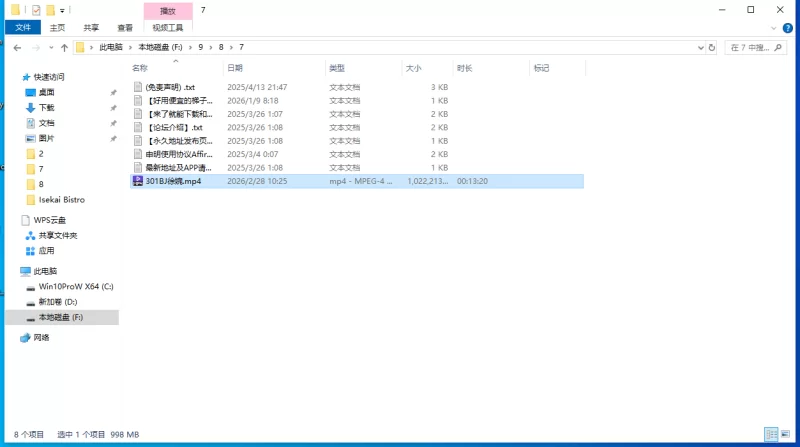Select 此电脑 in the navigation pane
This screenshot has height=447, width=800.
(x=45, y=271)
